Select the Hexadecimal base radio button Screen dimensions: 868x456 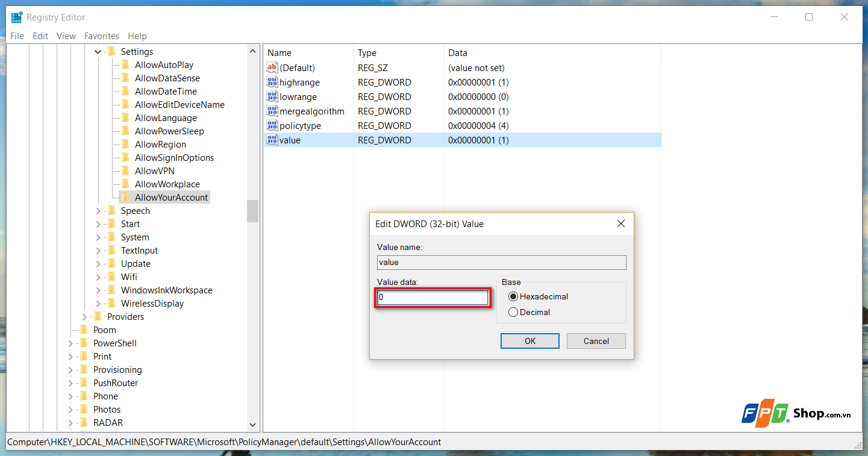513,296
